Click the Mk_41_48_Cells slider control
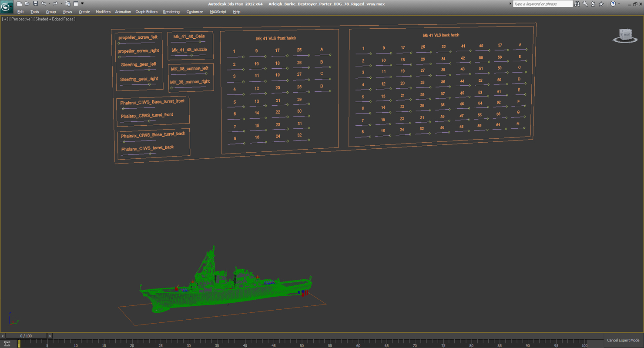 pyautogui.click(x=188, y=42)
